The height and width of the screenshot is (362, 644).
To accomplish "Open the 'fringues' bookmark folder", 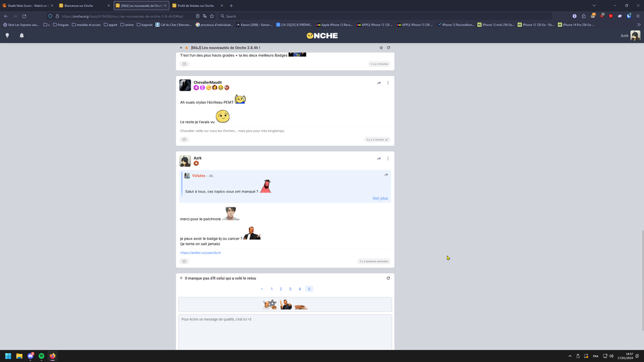I will pos(61,25).
